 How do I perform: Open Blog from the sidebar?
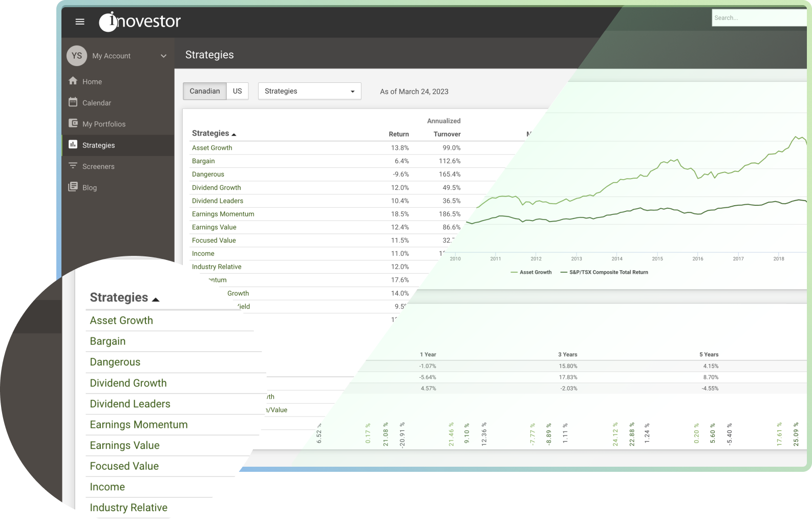click(90, 188)
